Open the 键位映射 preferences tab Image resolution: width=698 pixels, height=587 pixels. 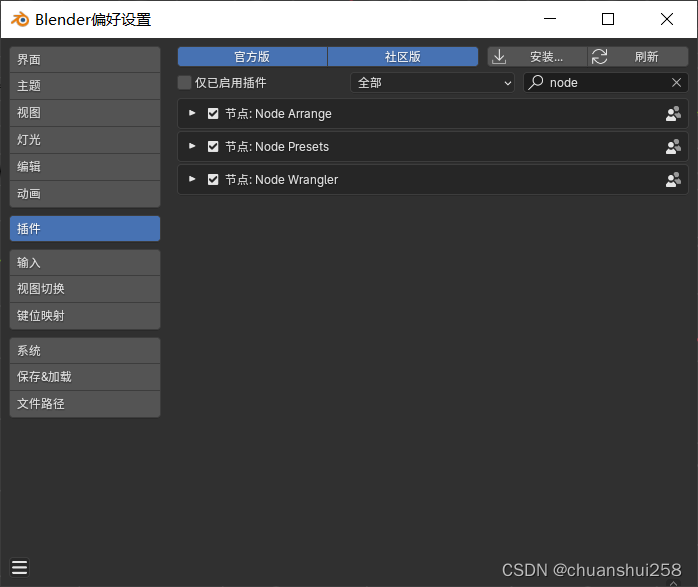coord(85,316)
